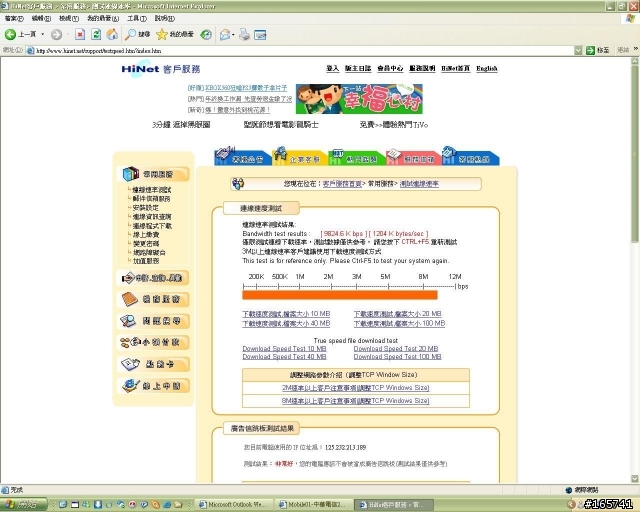Click the Edit/Discuss window icon after Print
Image resolution: width=640 pixels, height=512 pixels.
(x=260, y=35)
